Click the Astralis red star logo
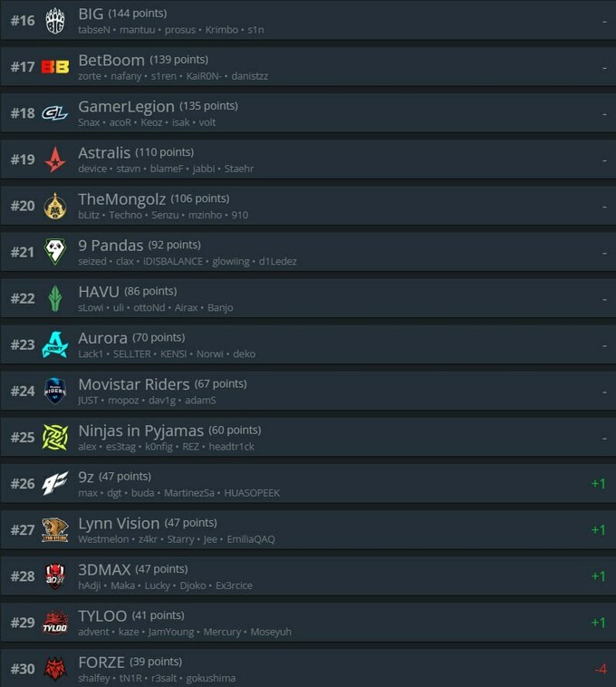This screenshot has width=616, height=687. pyautogui.click(x=55, y=160)
